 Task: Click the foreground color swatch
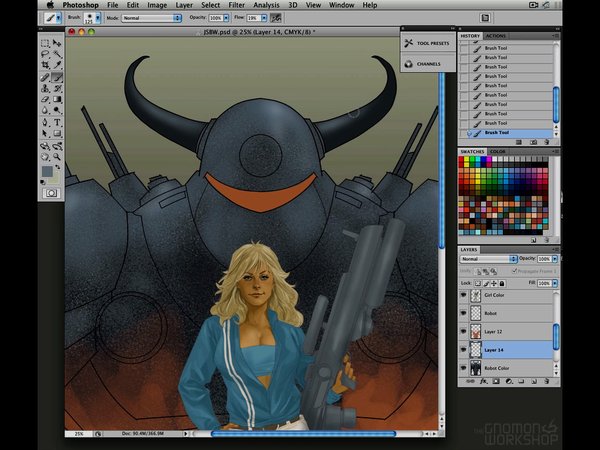47,171
